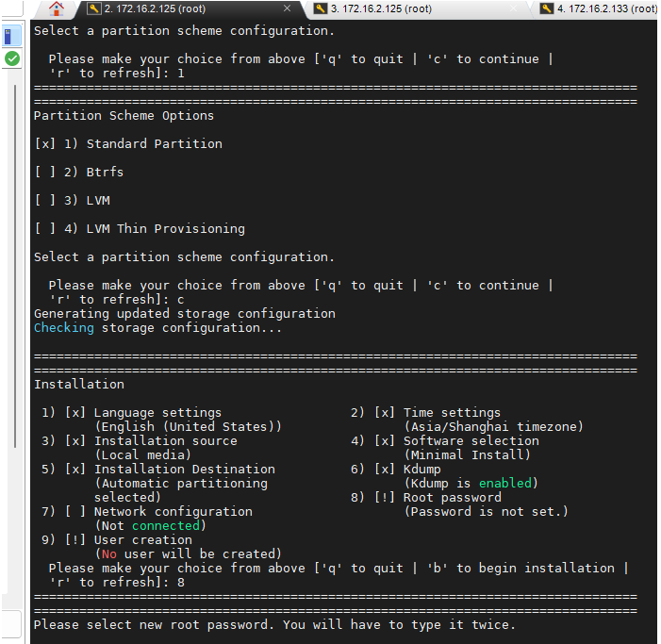The width and height of the screenshot is (661, 644).
Task: Click the User creation menu entry
Action: (142, 540)
